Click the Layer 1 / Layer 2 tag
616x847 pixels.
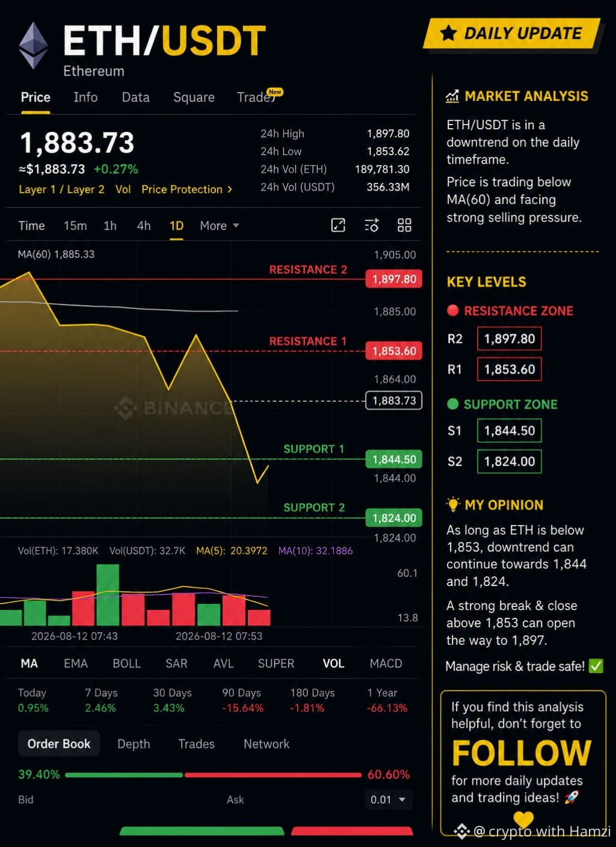61,189
